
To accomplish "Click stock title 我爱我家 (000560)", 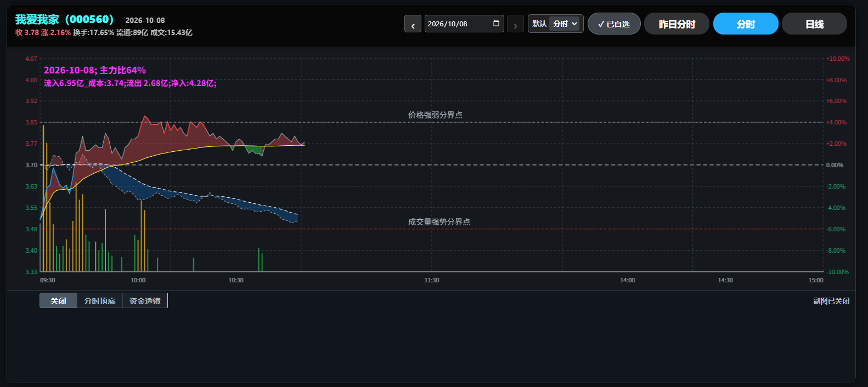I will [64, 19].
